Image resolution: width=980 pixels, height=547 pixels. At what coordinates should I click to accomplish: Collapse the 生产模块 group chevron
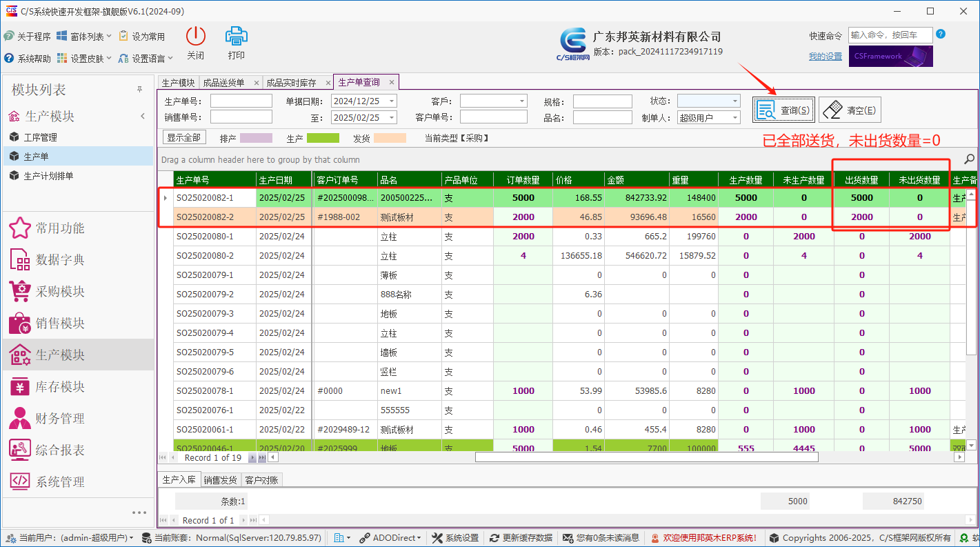[x=143, y=116]
